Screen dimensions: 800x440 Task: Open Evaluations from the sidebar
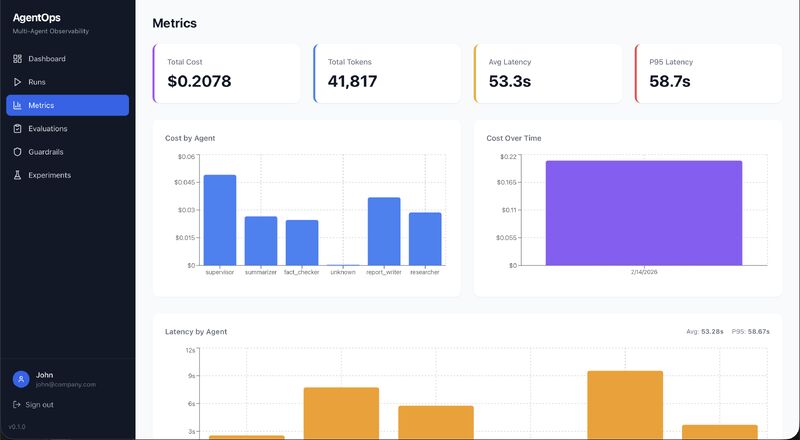point(67,129)
